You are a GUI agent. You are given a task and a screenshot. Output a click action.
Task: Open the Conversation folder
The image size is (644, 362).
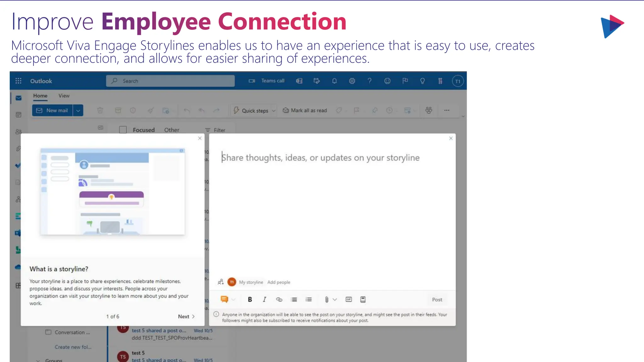[68, 332]
